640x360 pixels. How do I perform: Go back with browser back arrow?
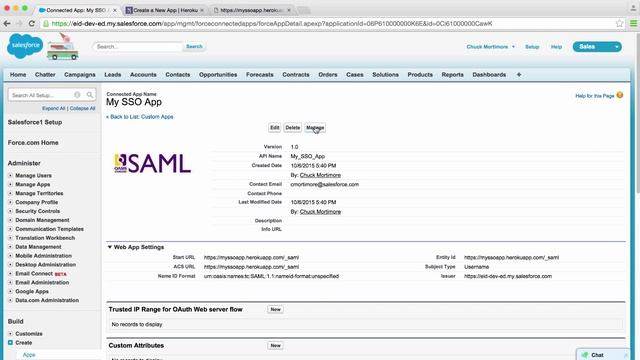click(7, 24)
